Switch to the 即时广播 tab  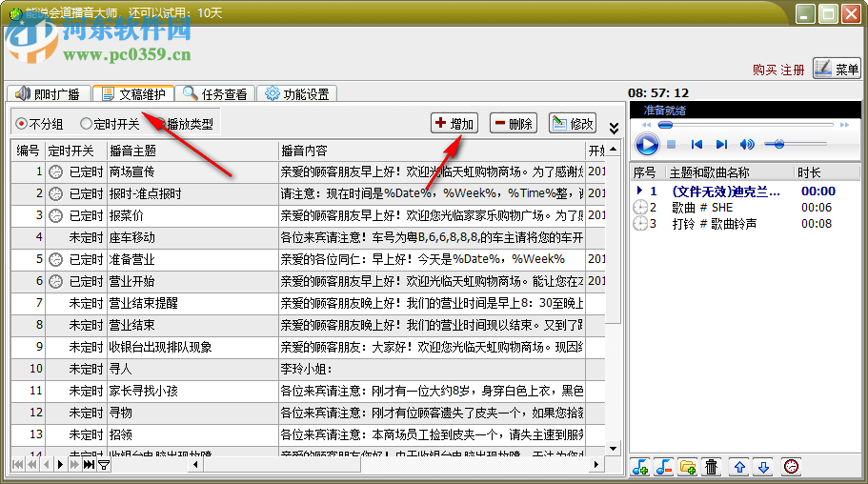pos(48,94)
